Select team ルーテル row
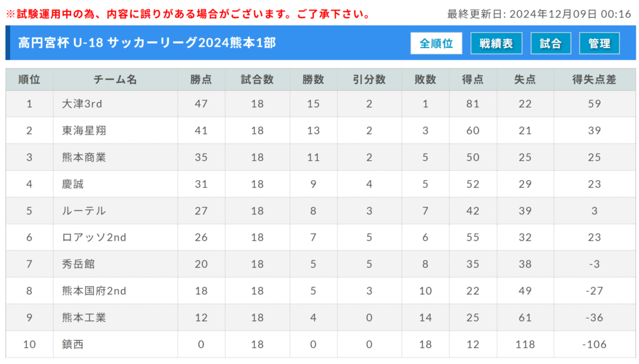639x364 pixels. click(x=321, y=211)
